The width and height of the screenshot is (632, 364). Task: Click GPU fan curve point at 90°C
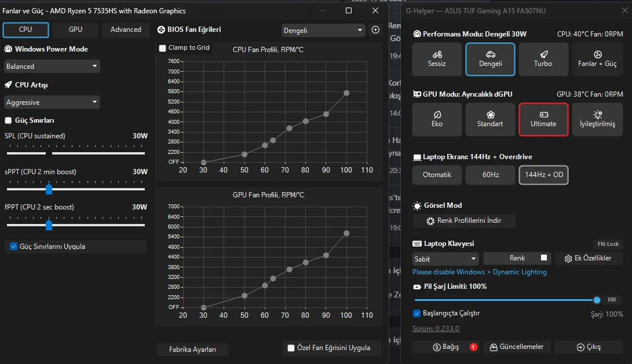[x=326, y=255]
